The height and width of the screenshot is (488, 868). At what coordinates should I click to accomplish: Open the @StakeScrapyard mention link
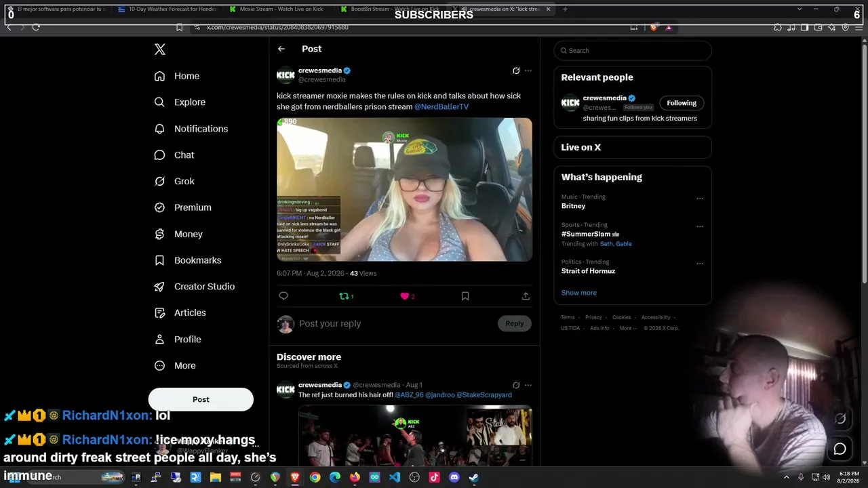tap(484, 395)
